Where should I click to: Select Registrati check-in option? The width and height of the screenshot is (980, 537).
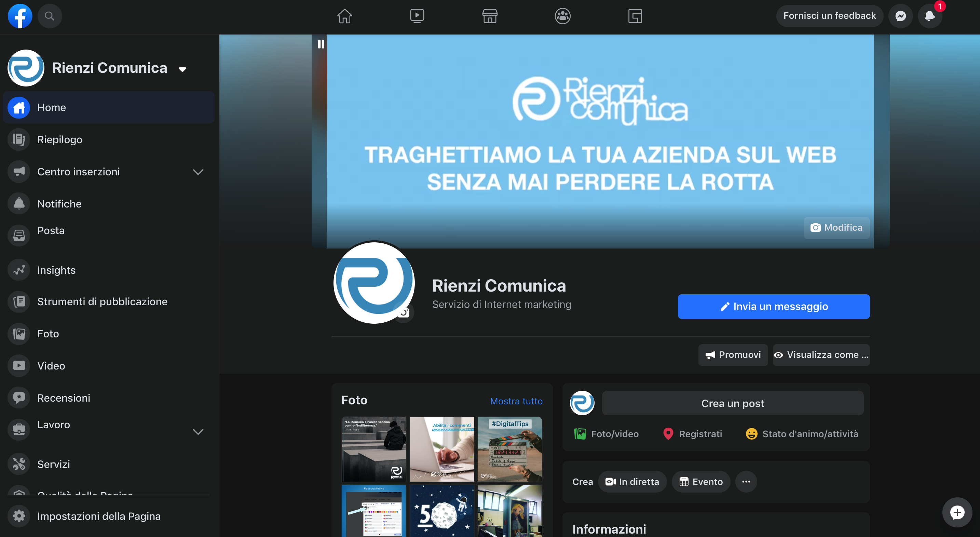pyautogui.click(x=692, y=433)
